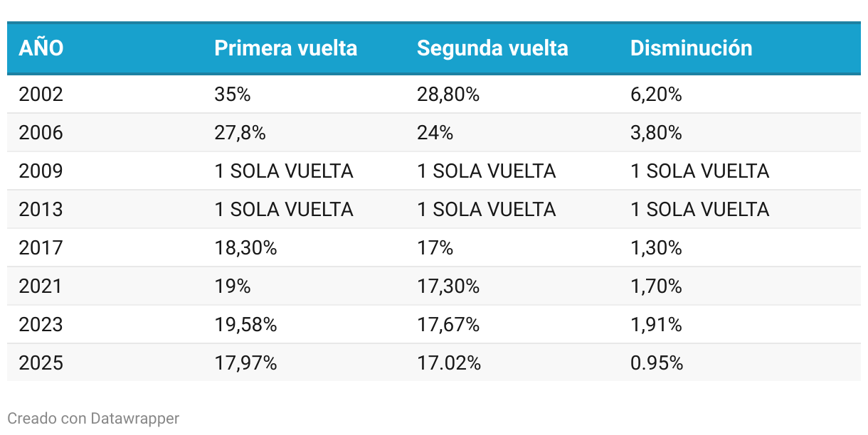Open the Creado con Datawrapper link
868x435 pixels.
(x=93, y=419)
